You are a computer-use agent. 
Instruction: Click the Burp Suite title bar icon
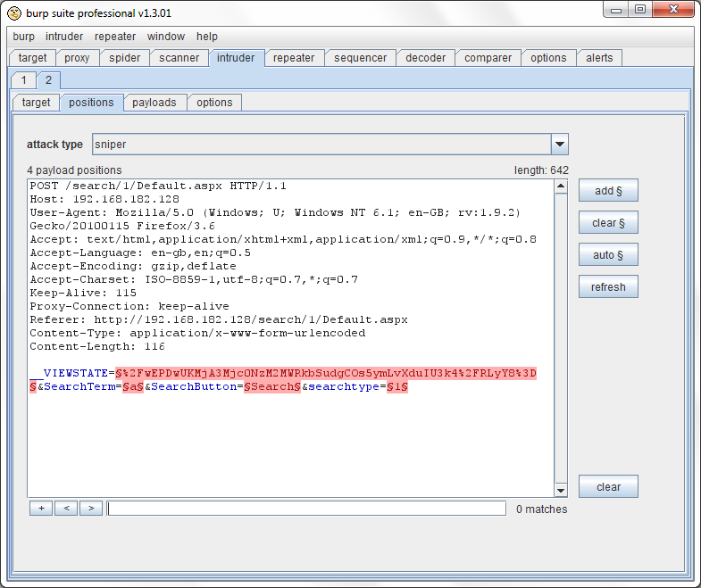pos(13,11)
